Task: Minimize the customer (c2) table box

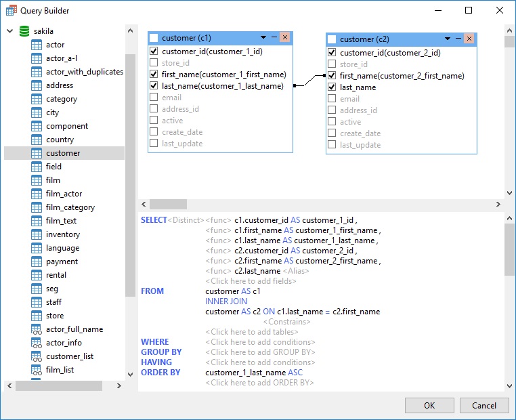Action: tap(458, 39)
